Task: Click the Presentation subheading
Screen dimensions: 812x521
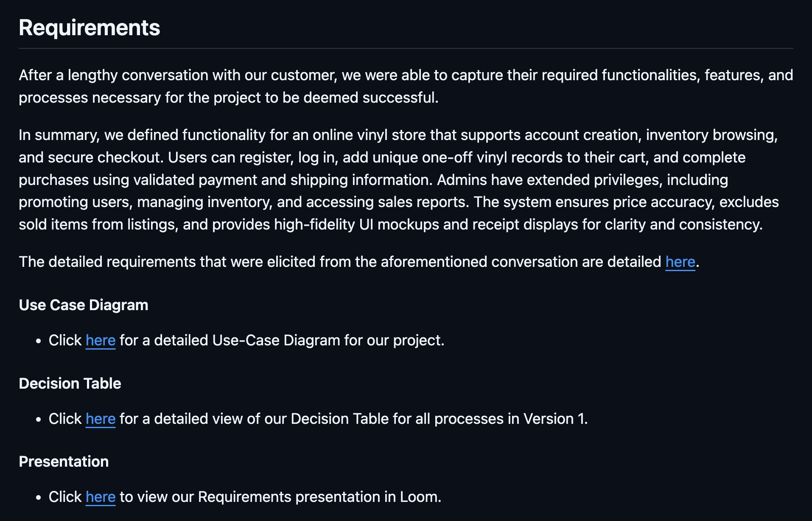Action: tap(64, 462)
